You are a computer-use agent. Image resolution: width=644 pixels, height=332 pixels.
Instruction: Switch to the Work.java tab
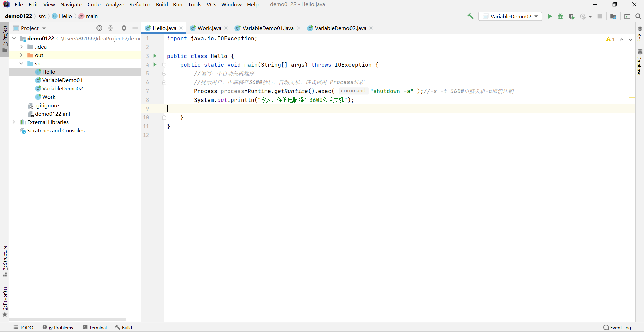209,28
